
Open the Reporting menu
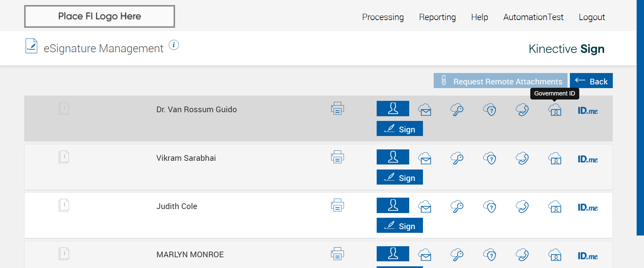[x=437, y=17]
